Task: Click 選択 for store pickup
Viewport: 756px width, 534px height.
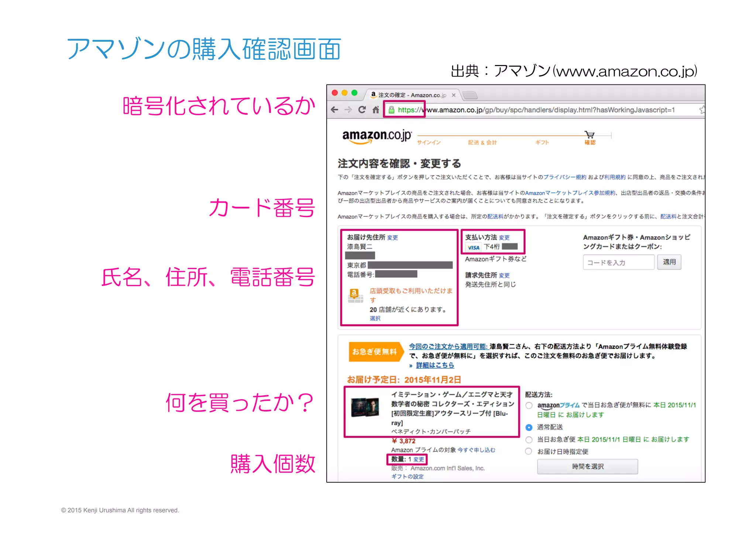Action: pyautogui.click(x=375, y=318)
